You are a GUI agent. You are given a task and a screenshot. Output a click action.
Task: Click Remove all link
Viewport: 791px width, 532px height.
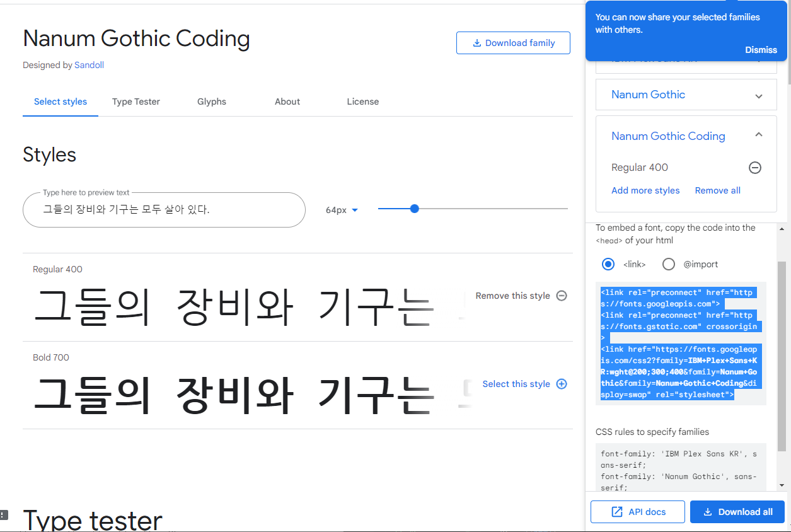click(x=718, y=190)
